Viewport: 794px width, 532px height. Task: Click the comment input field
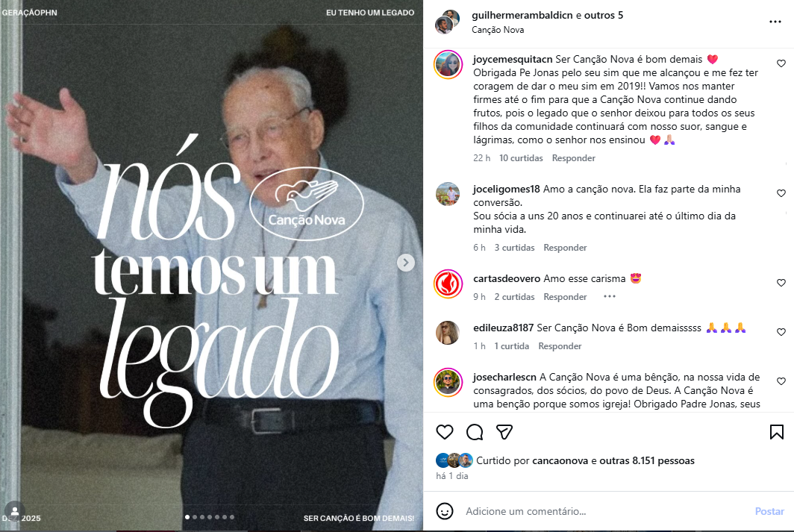[605, 511]
